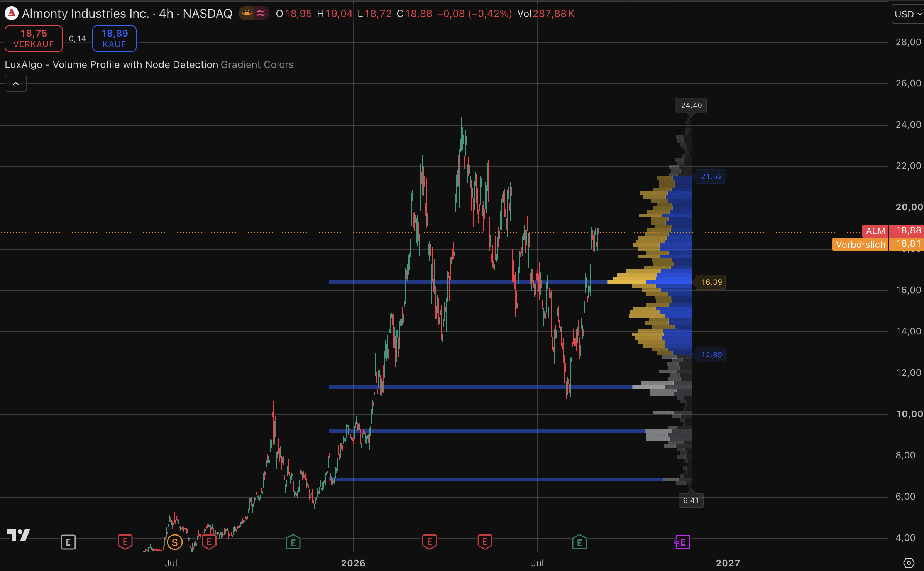924x571 pixels.
Task: Click the 18,89 Kauf buy button
Action: coord(114,39)
